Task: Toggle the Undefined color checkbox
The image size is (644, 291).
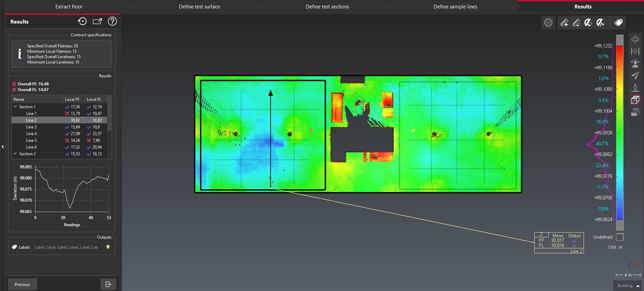Action: point(620,237)
